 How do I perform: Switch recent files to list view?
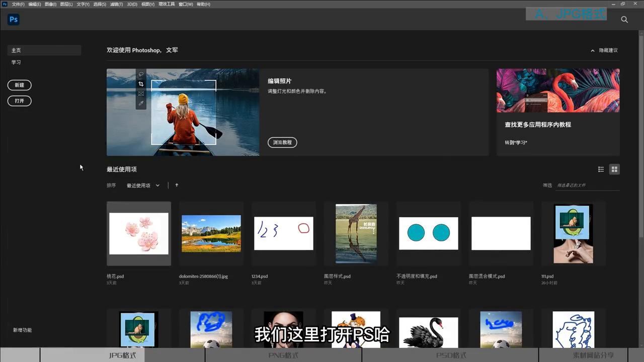click(601, 169)
